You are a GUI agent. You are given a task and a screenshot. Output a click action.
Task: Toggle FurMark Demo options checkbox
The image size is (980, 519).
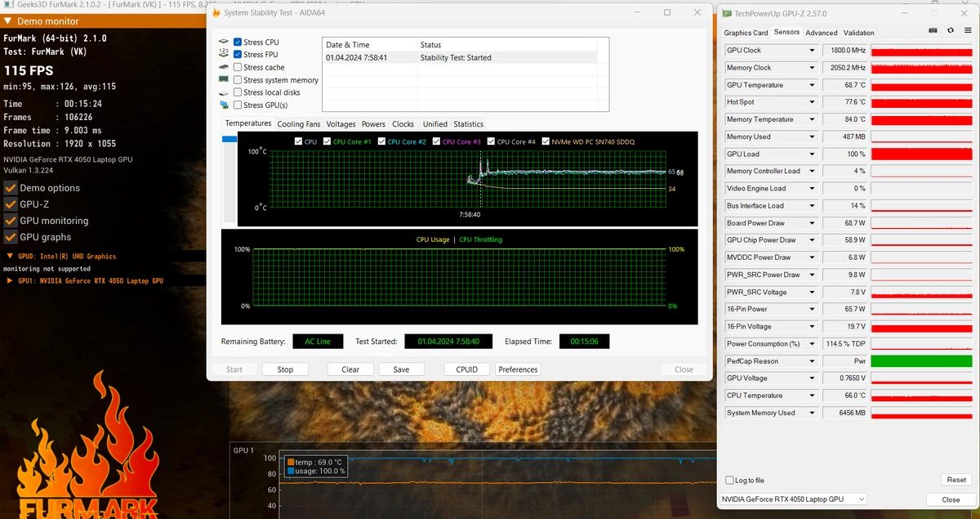point(11,188)
